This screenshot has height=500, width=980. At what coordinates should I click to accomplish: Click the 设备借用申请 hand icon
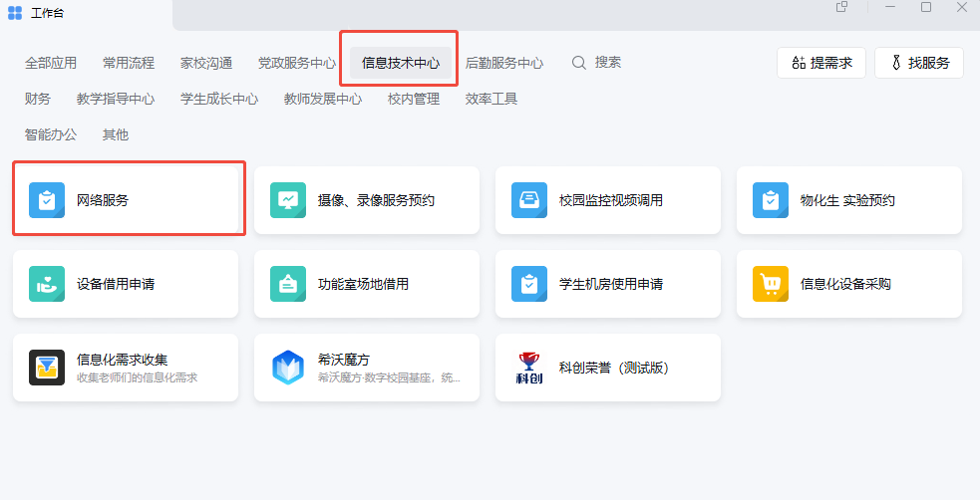47,284
